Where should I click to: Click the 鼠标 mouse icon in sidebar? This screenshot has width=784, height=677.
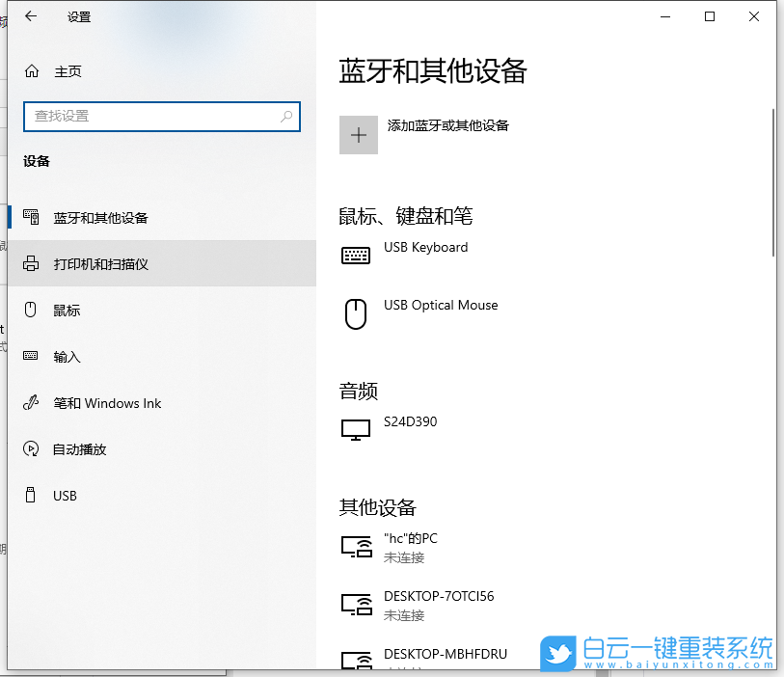(x=31, y=310)
